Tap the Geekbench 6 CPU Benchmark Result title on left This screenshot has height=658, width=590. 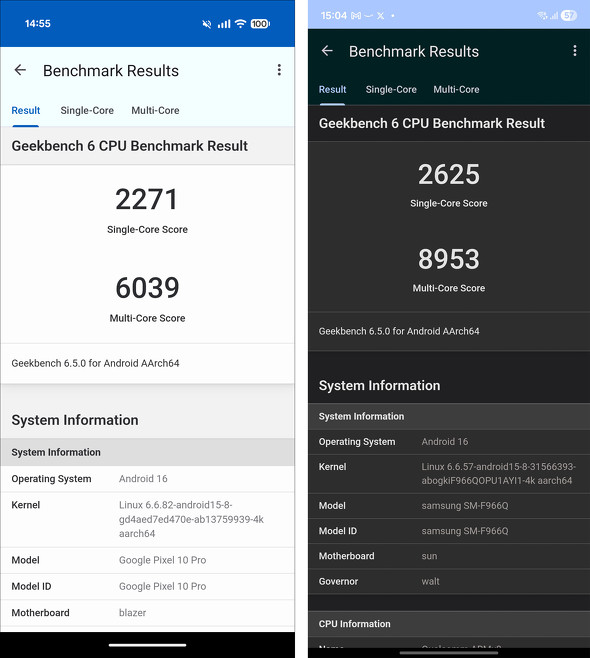click(130, 146)
